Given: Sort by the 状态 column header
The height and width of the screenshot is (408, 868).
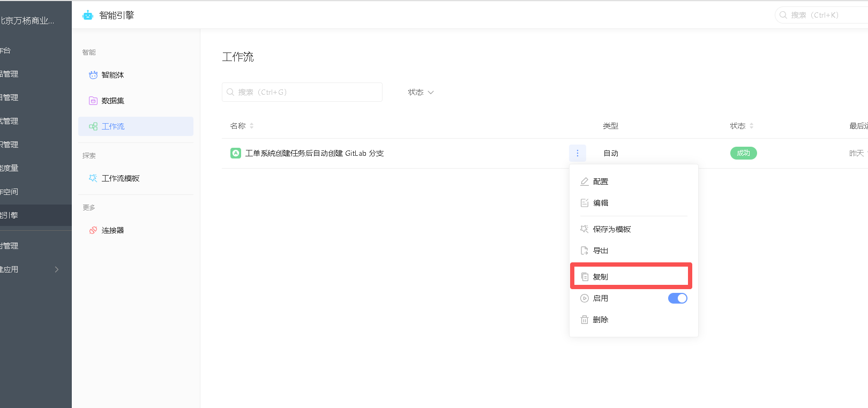Looking at the screenshot, I should tap(742, 126).
